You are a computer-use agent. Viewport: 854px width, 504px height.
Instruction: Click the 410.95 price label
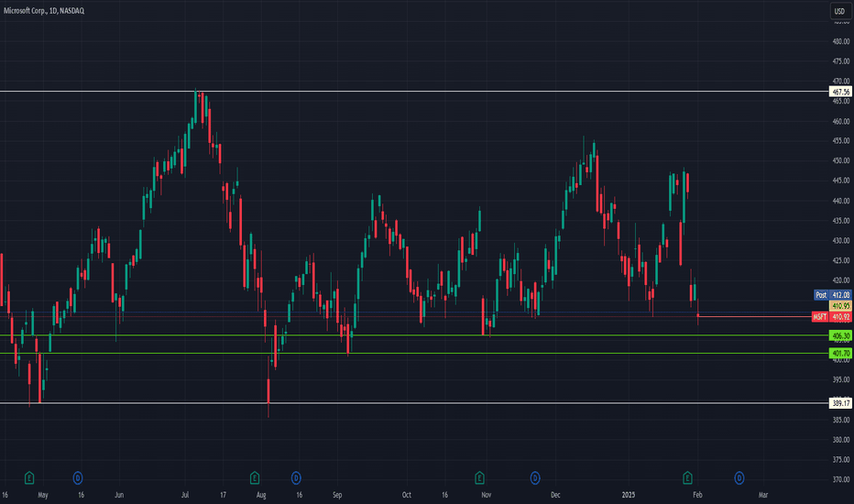[840, 306]
